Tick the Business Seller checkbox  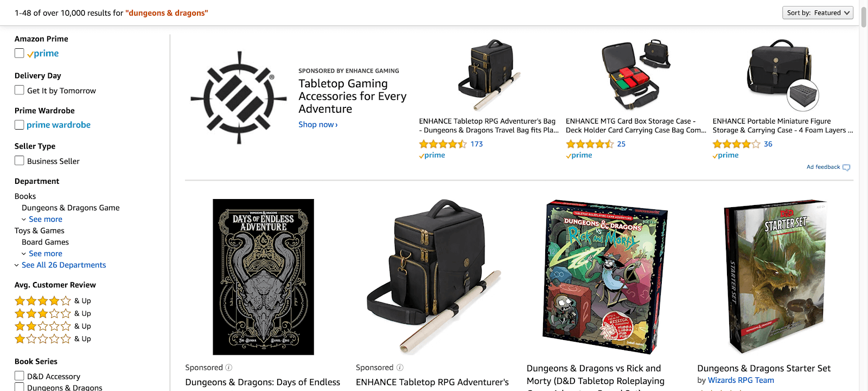coord(20,161)
